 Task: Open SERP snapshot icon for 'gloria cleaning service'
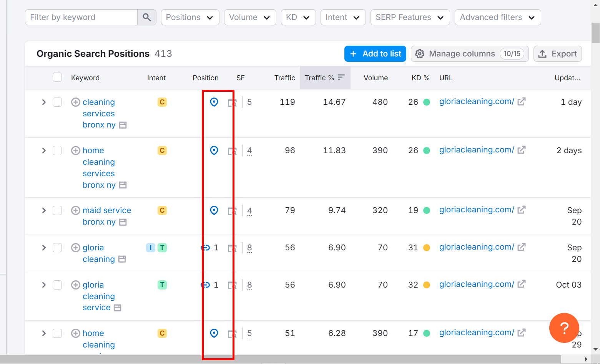tap(232, 285)
